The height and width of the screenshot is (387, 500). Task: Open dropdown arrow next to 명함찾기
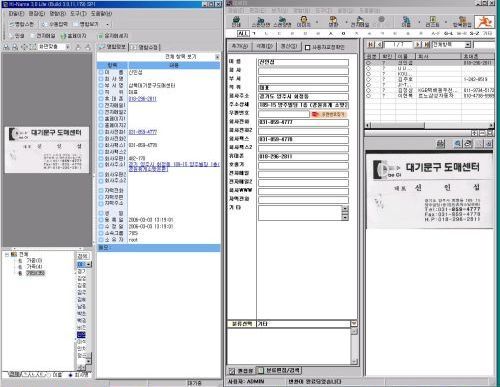[107, 24]
